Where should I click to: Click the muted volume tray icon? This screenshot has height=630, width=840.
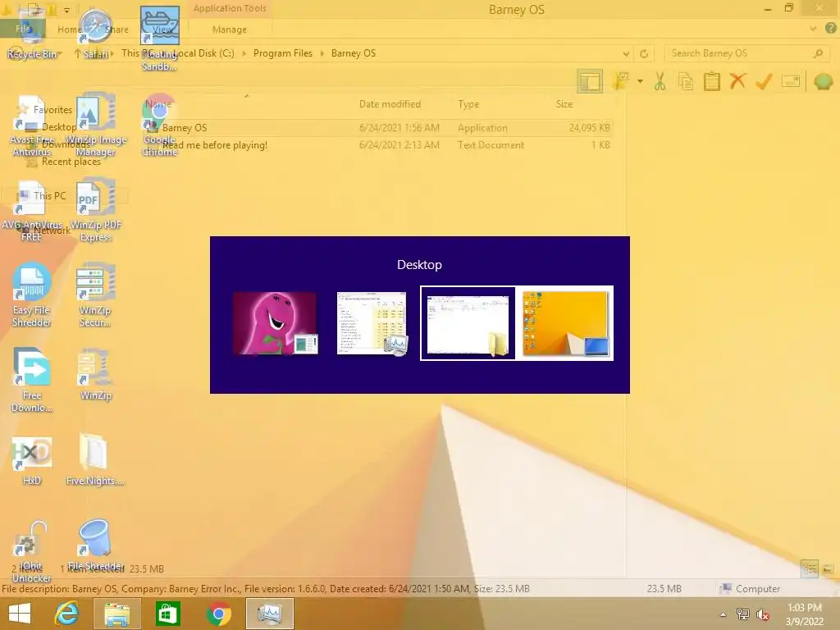tap(763, 614)
